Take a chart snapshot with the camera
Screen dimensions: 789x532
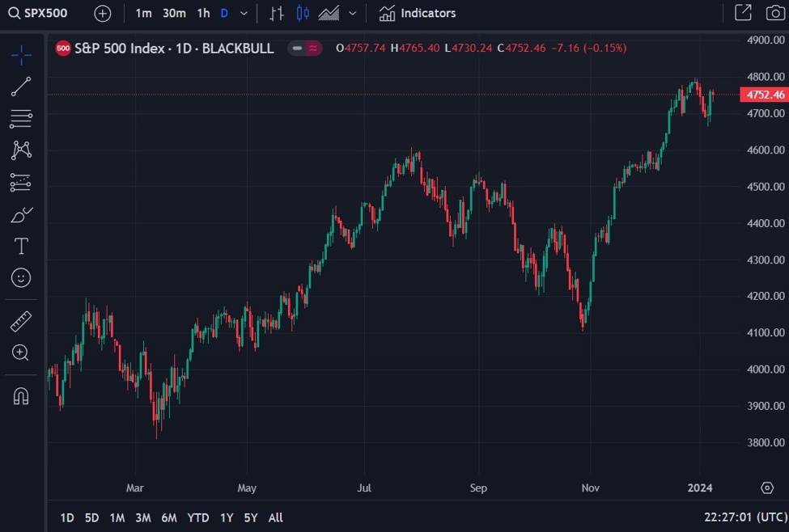click(x=774, y=13)
